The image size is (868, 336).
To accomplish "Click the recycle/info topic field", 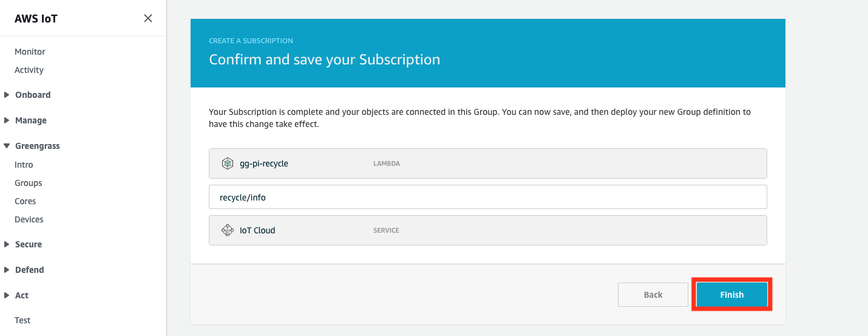I will (x=488, y=197).
